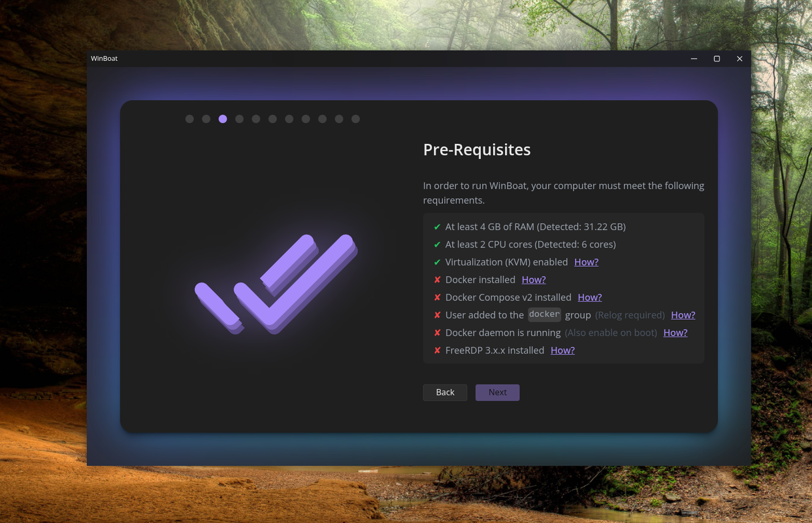The width and height of the screenshot is (812, 523).
Task: Select the fourth step indicator dot
Action: pyautogui.click(x=239, y=119)
